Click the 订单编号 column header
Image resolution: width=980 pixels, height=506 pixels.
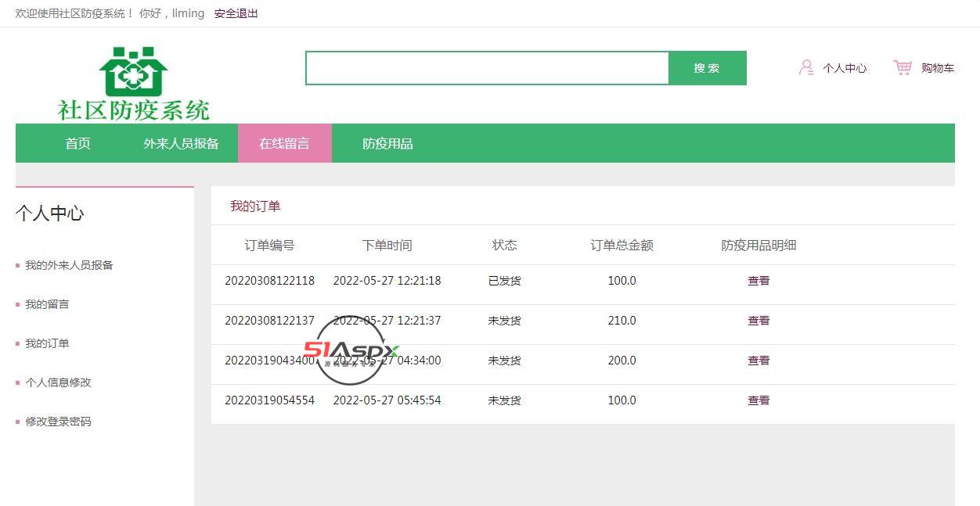269,245
